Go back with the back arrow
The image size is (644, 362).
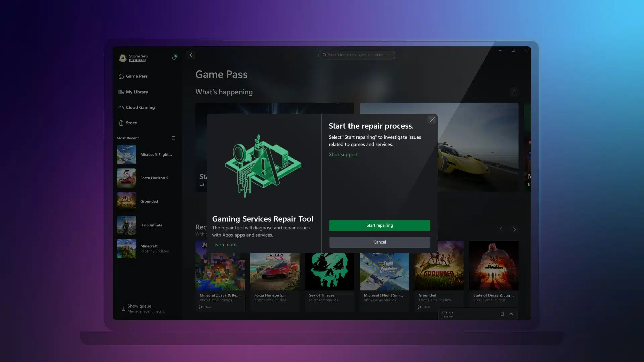point(191,55)
